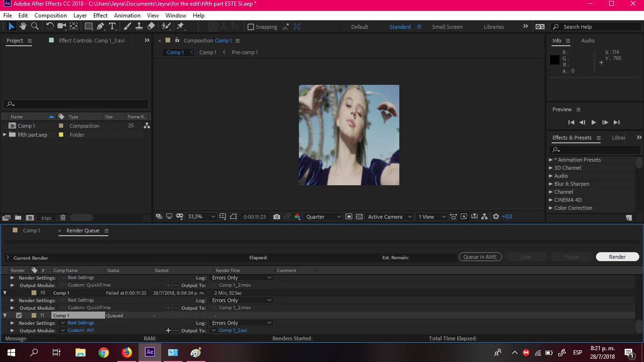Open the Best Settings link for item 11

coord(81,323)
